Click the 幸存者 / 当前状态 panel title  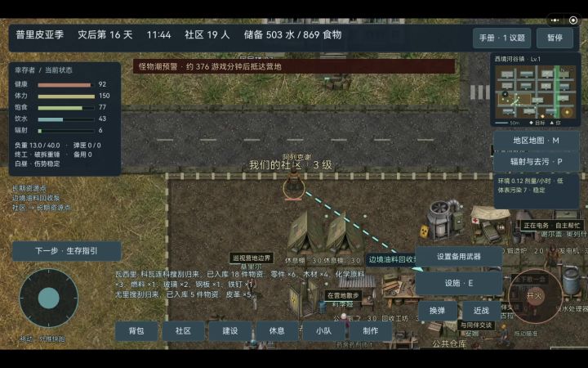[43, 70]
